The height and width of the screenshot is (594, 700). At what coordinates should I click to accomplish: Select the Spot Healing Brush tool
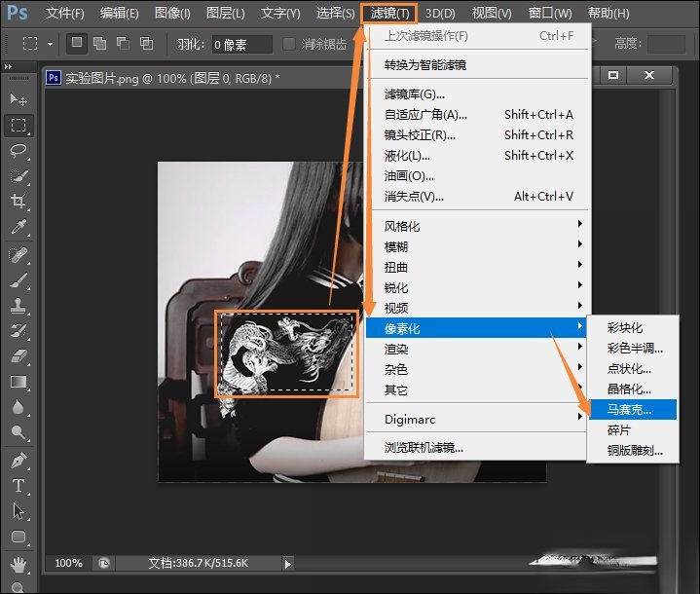[18, 255]
